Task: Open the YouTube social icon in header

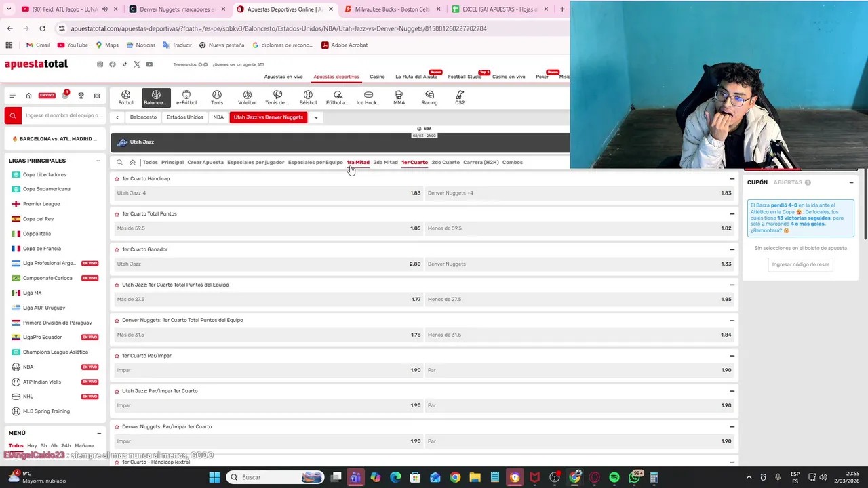Action: pyautogui.click(x=149, y=64)
